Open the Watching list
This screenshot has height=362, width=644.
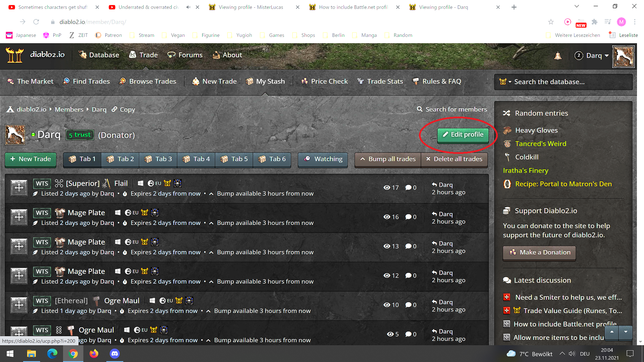click(323, 159)
